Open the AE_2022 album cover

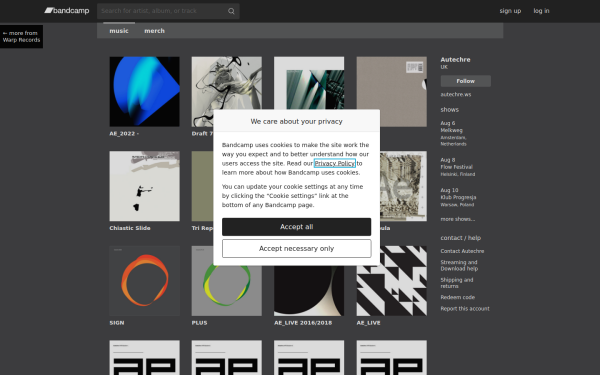145,91
